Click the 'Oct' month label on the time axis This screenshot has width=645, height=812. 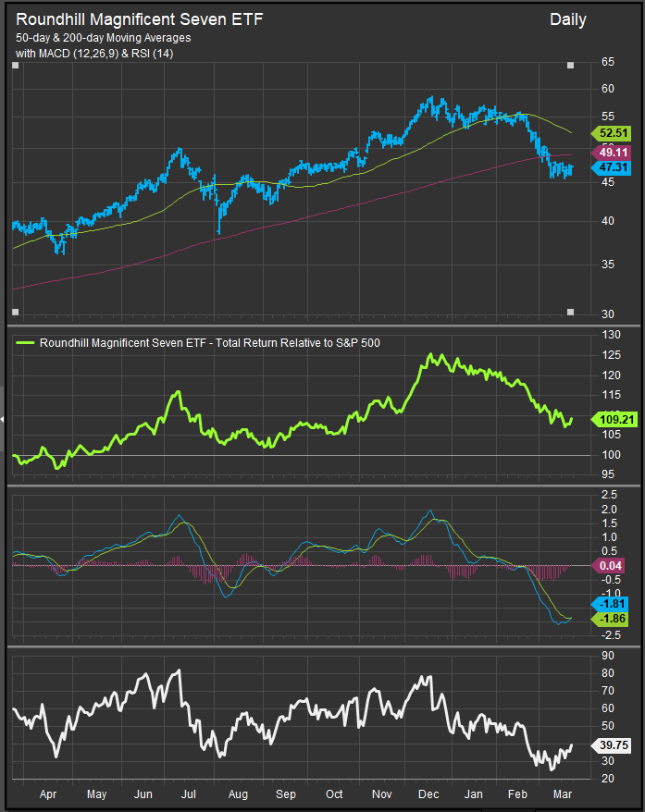click(x=334, y=794)
